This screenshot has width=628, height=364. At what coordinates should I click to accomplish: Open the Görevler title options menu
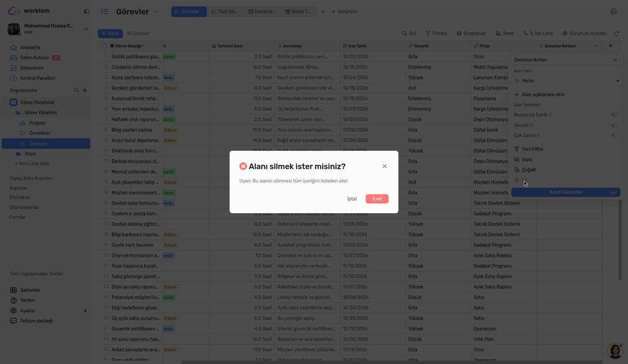coord(157,12)
